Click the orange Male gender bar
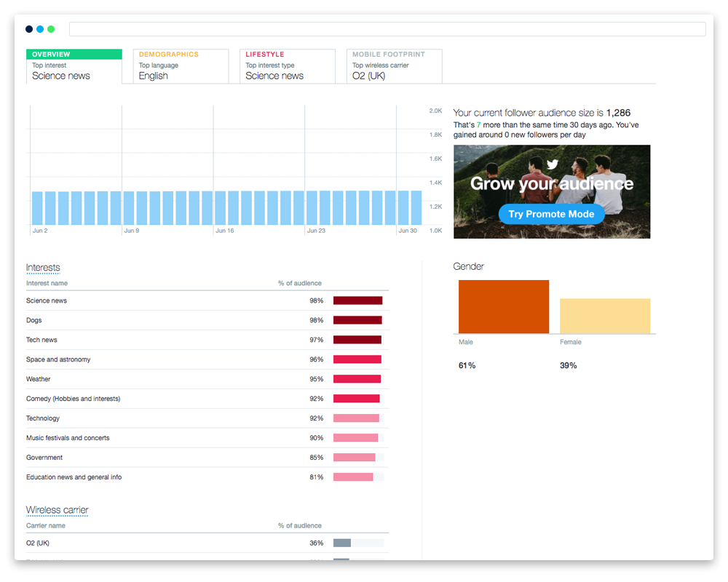728x582 pixels. coord(503,306)
